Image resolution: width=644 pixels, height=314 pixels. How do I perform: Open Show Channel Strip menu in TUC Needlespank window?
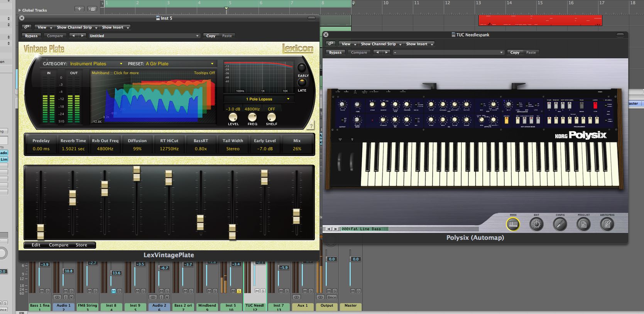coord(381,44)
